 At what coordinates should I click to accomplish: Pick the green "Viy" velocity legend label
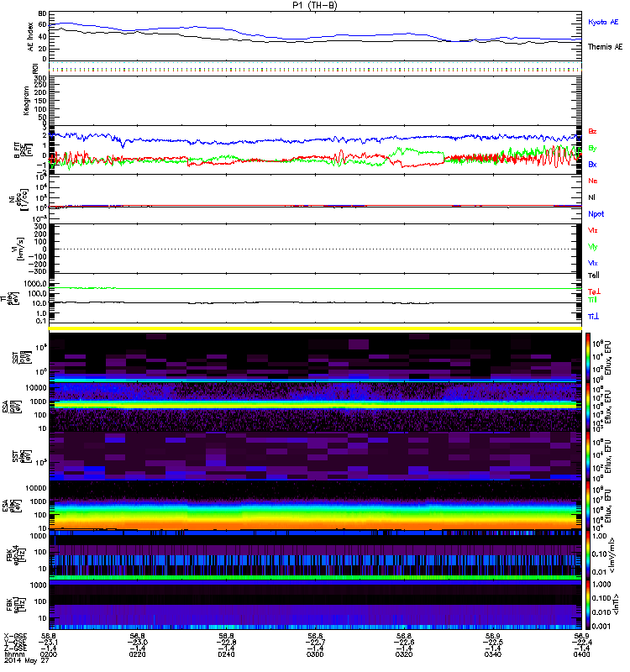tap(593, 247)
